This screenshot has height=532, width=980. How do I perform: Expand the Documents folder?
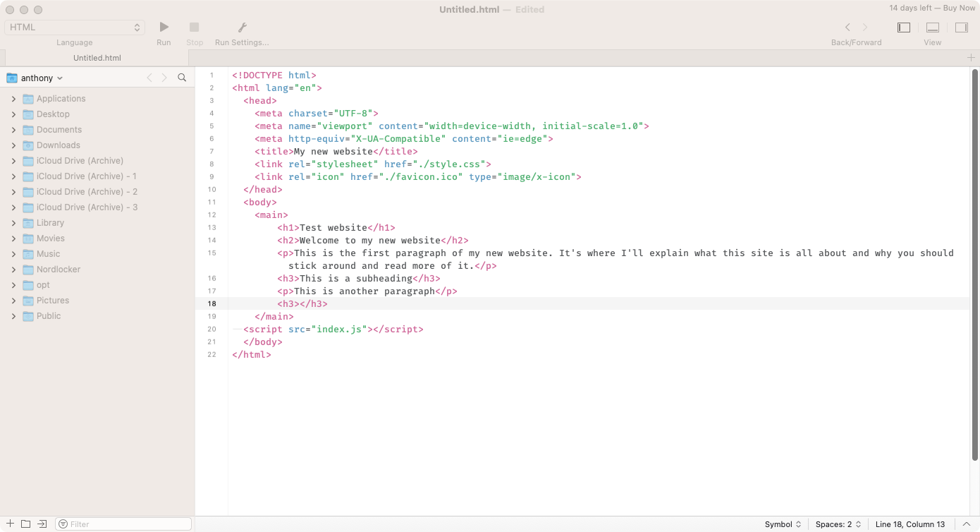(13, 130)
